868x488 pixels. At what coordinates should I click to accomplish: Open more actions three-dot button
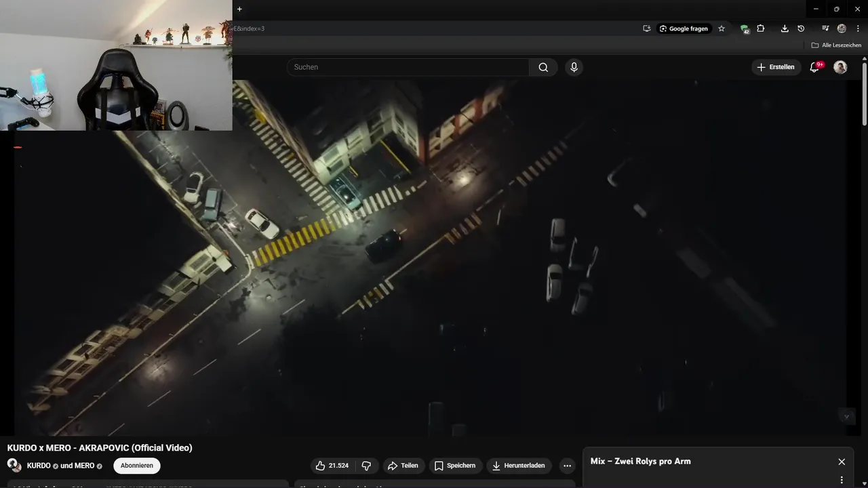pos(567,466)
